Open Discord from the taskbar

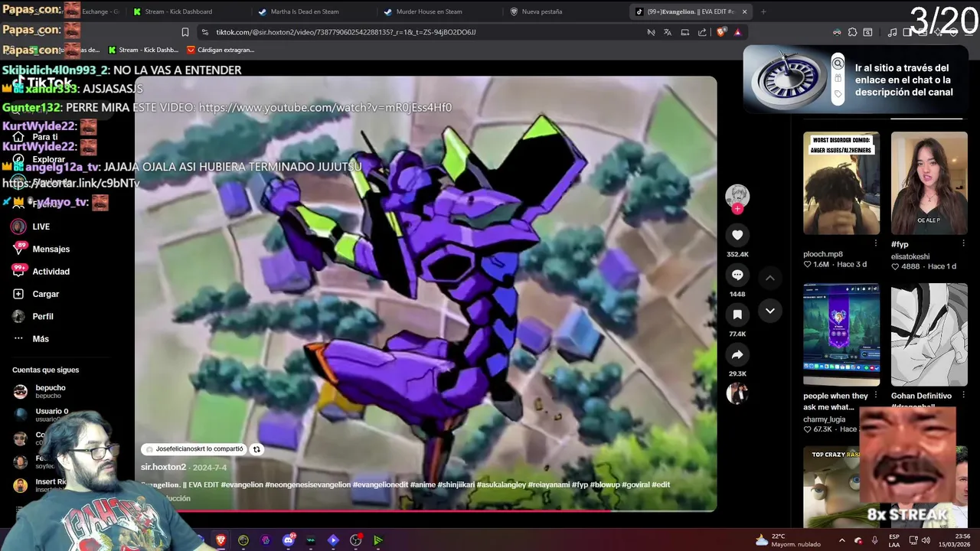coord(289,540)
